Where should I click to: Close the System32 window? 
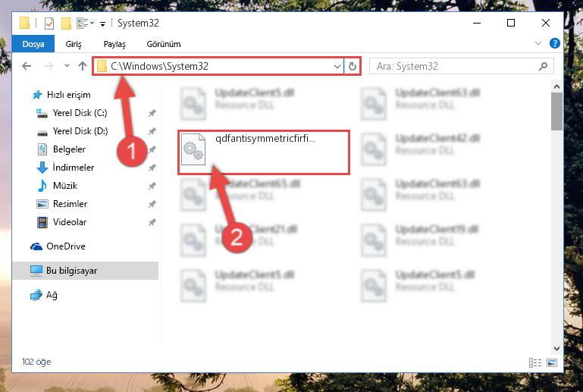(545, 23)
